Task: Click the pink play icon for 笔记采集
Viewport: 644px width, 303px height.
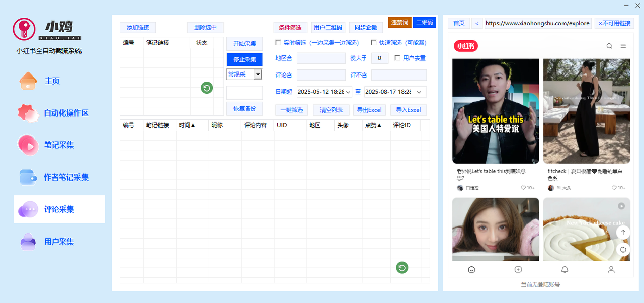Action: pyautogui.click(x=28, y=145)
